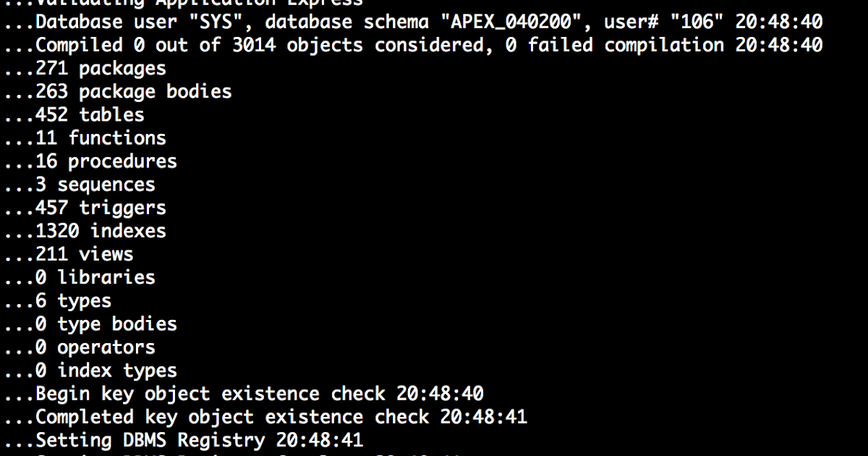Select the '16 procedures' line

[x=90, y=161]
